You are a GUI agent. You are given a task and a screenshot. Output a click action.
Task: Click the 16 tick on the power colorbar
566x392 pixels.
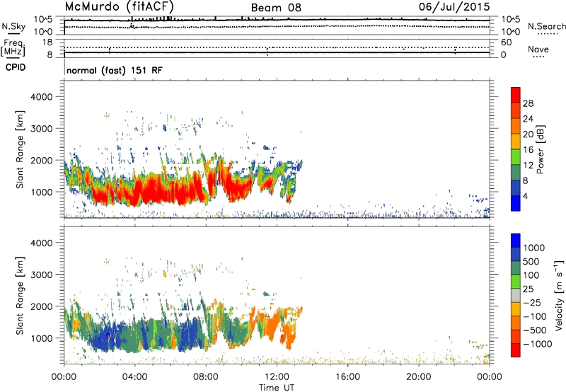[x=528, y=150]
